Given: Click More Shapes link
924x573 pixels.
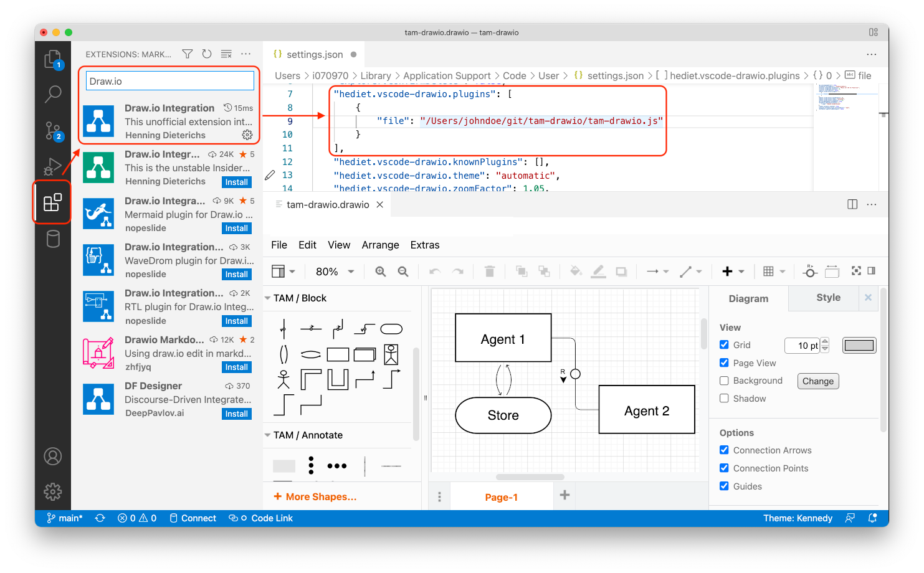Looking at the screenshot, I should 315,496.
